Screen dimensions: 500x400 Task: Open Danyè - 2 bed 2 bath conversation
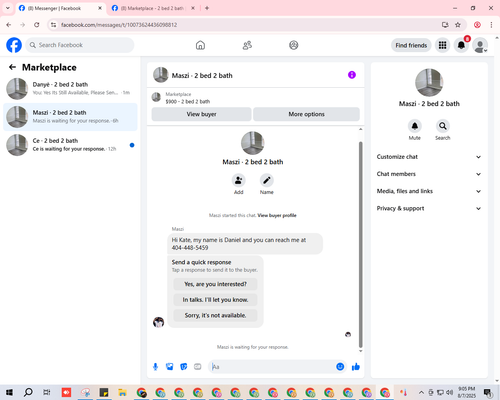tap(70, 89)
